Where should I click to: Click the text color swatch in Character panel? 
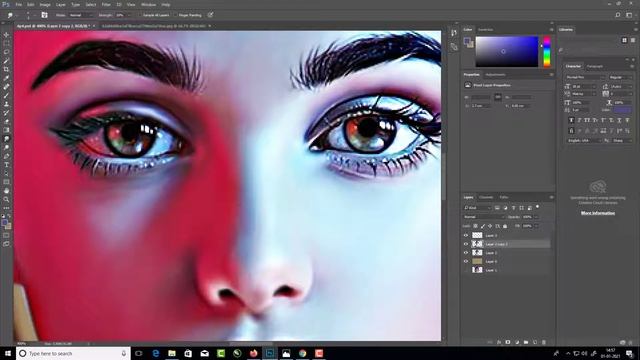622,110
